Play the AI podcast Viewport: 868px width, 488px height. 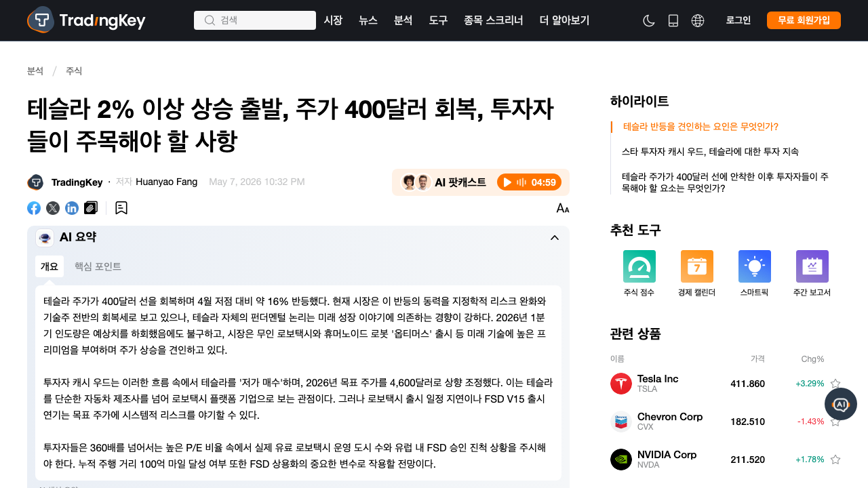pos(507,182)
